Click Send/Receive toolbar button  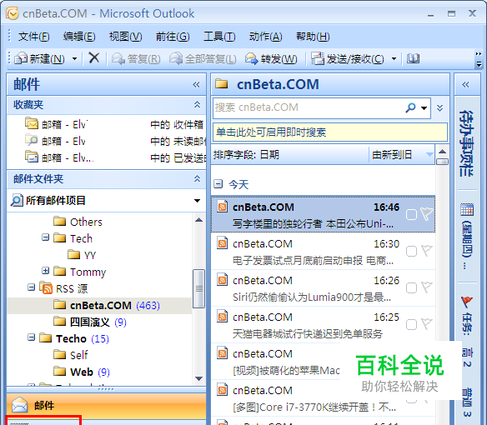[347, 59]
